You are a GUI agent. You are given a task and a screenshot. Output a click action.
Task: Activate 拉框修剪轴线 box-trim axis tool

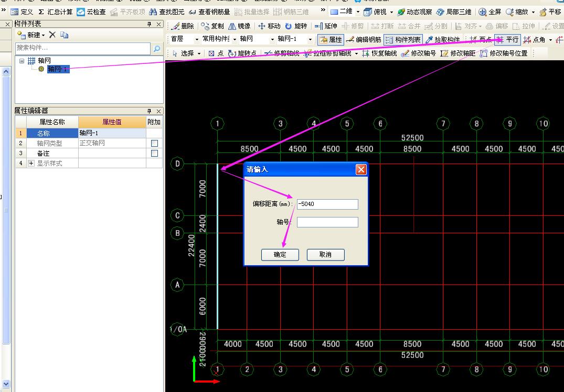click(327, 53)
